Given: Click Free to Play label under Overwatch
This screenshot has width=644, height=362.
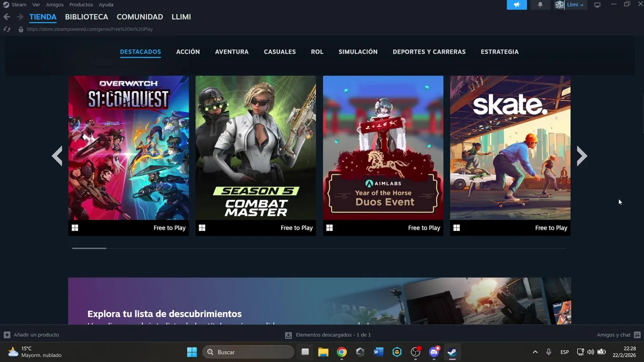Looking at the screenshot, I should [170, 228].
